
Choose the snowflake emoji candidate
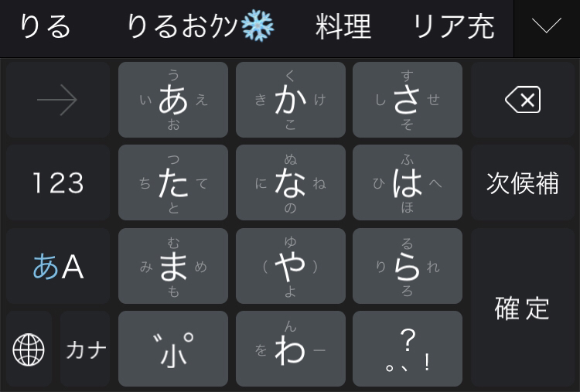[x=200, y=26]
